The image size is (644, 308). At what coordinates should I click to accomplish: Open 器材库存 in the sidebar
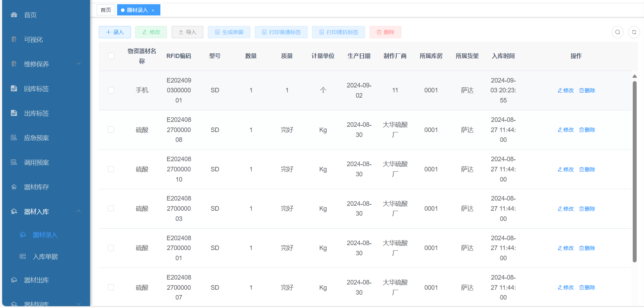pyautogui.click(x=36, y=187)
